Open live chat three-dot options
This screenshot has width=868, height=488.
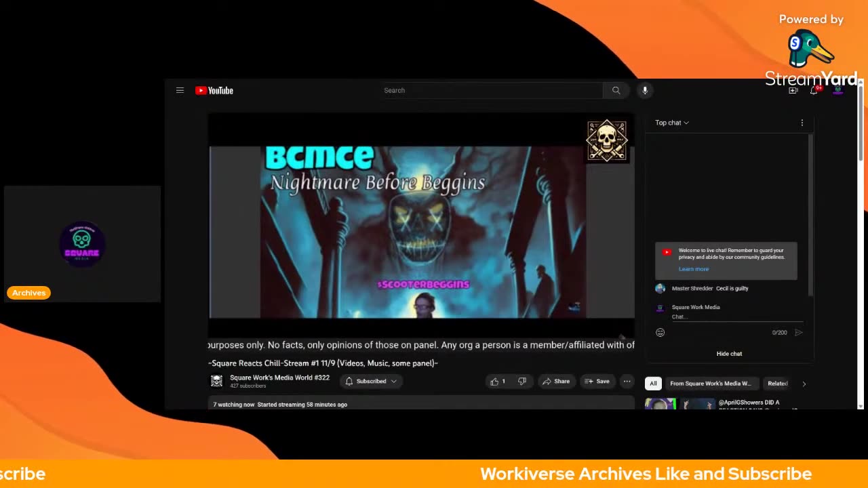[802, 123]
